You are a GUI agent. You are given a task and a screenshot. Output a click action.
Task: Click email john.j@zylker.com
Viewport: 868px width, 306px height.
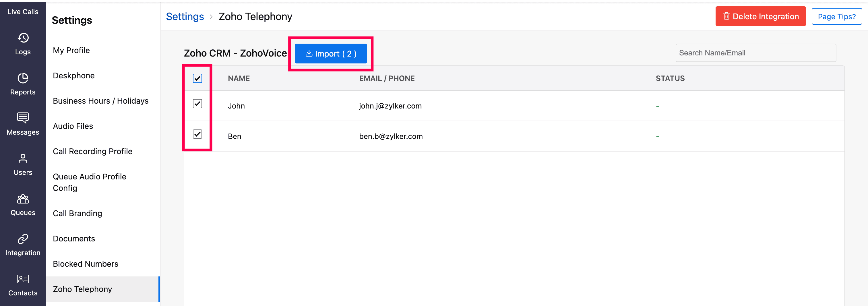tap(391, 106)
